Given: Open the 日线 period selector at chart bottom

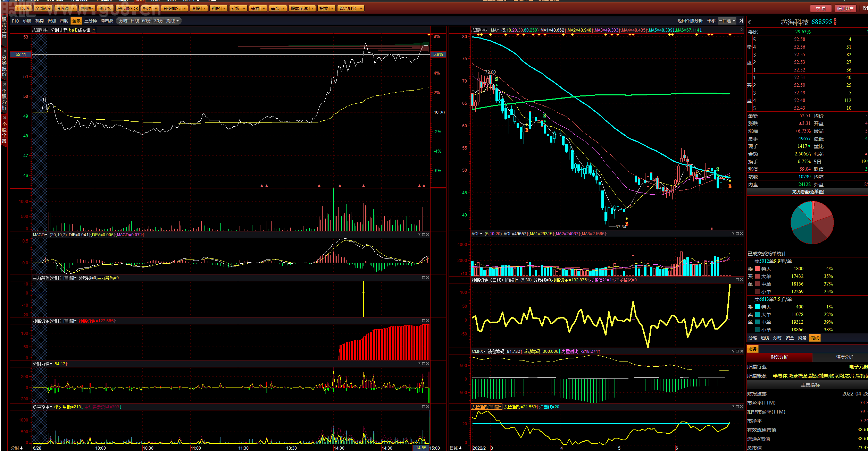Looking at the screenshot, I should pyautogui.click(x=456, y=448).
